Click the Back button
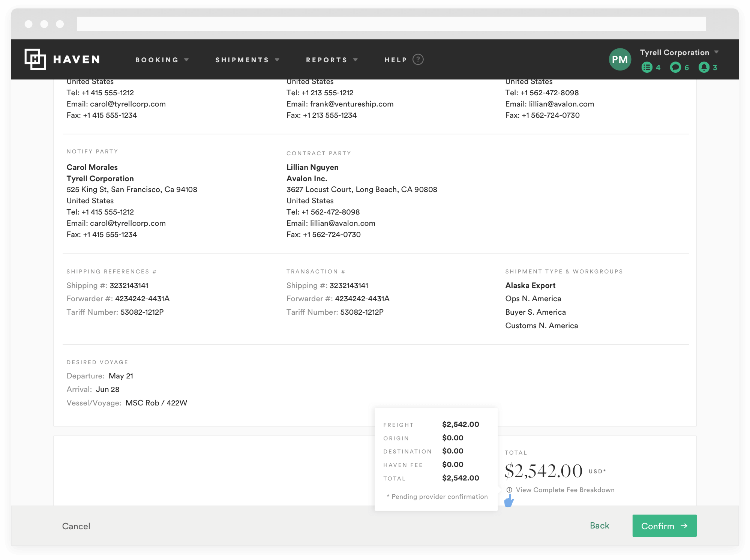This screenshot has height=560, width=750. [599, 525]
